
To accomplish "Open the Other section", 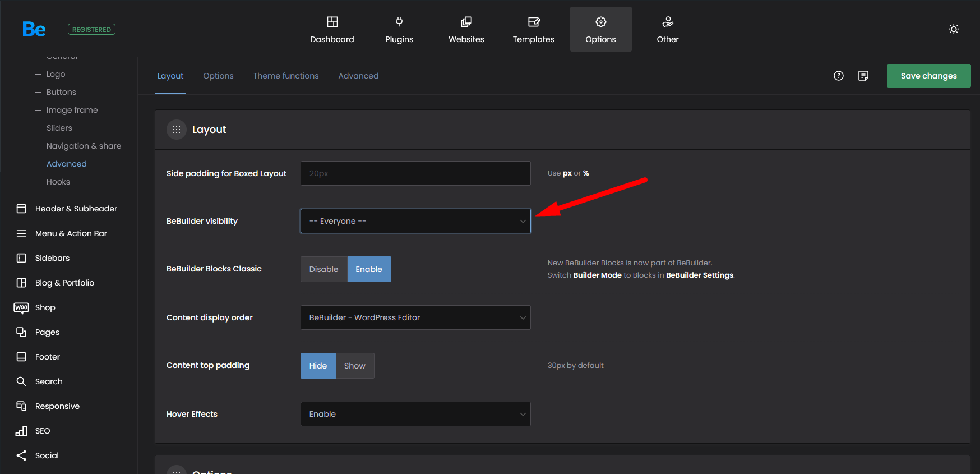I will [668, 29].
